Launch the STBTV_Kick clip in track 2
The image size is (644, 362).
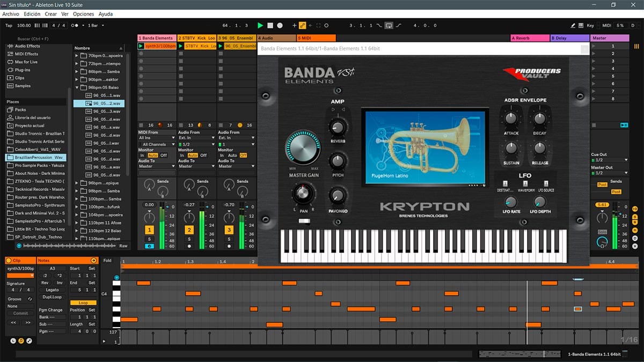[181, 46]
